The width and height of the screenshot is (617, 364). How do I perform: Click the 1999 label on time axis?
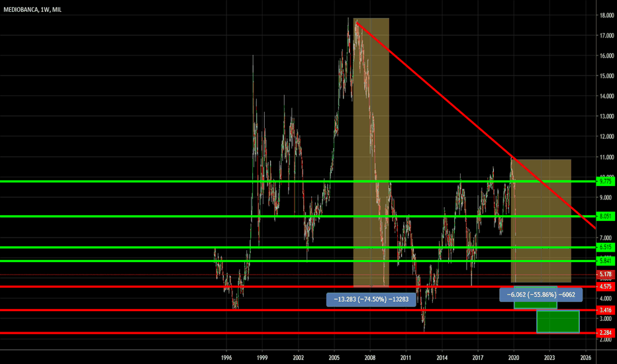pos(262,357)
